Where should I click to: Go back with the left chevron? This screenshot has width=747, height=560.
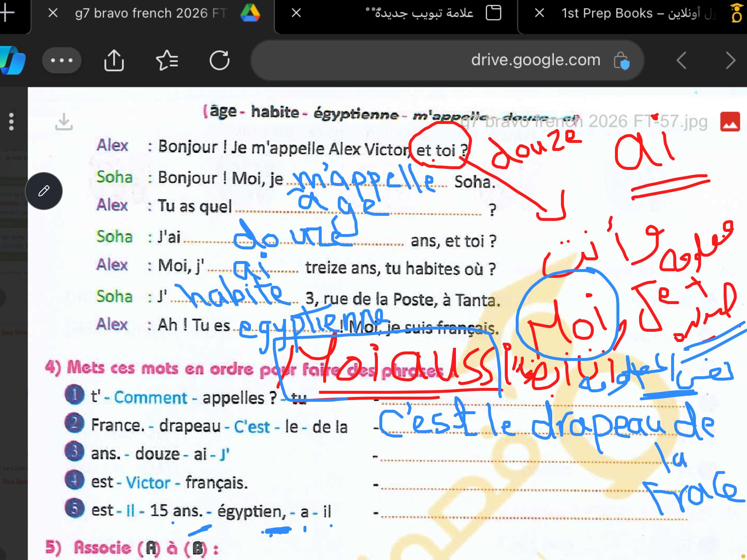(x=681, y=60)
